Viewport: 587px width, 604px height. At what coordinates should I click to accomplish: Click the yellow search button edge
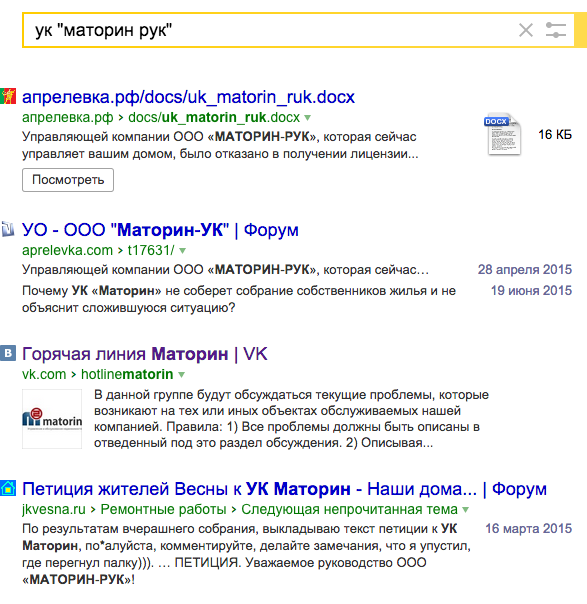(580, 30)
